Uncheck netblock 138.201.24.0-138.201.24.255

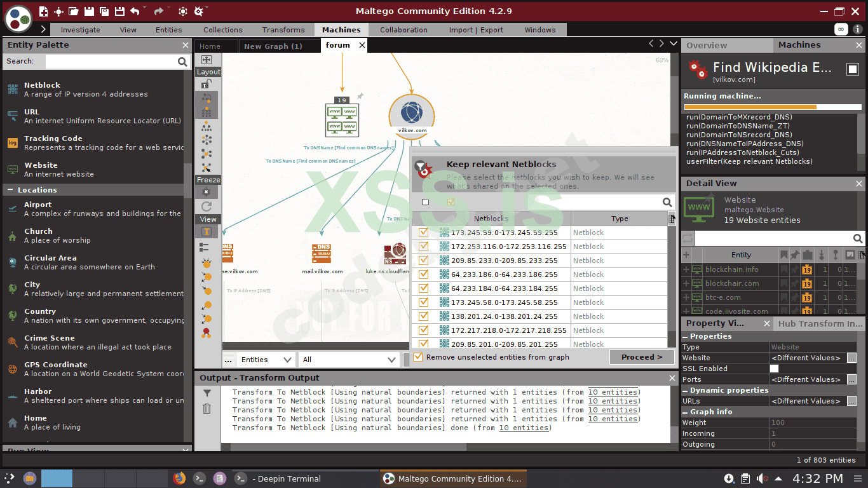[423, 316]
